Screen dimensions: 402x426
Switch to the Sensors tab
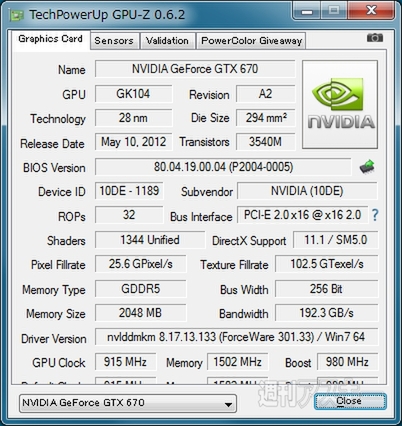point(114,41)
